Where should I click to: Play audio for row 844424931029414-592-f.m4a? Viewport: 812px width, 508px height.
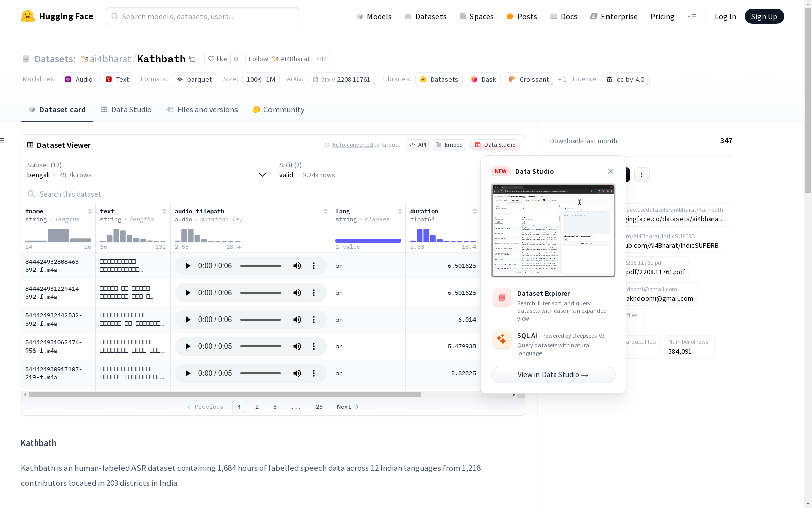pyautogui.click(x=188, y=293)
